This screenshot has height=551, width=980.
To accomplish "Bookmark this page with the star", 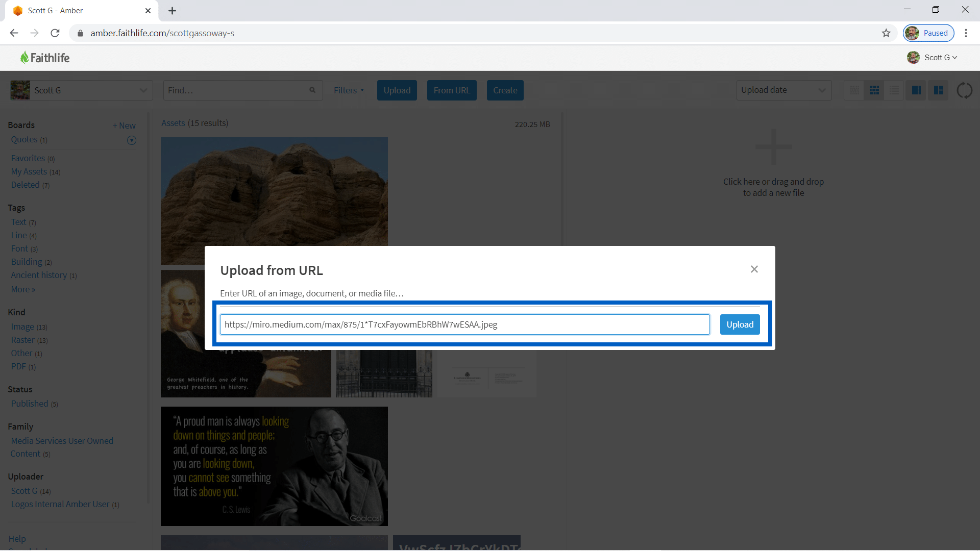I will (x=886, y=33).
